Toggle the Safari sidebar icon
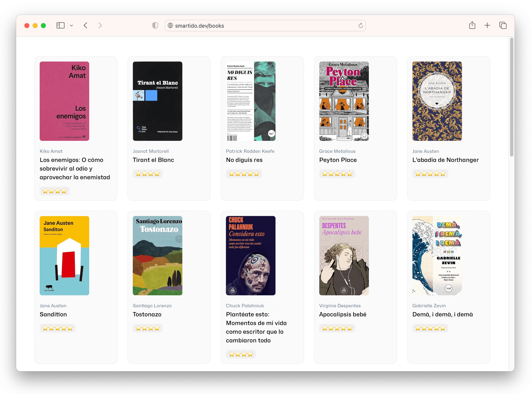Viewport: 532px width, 394px height. coord(60,25)
